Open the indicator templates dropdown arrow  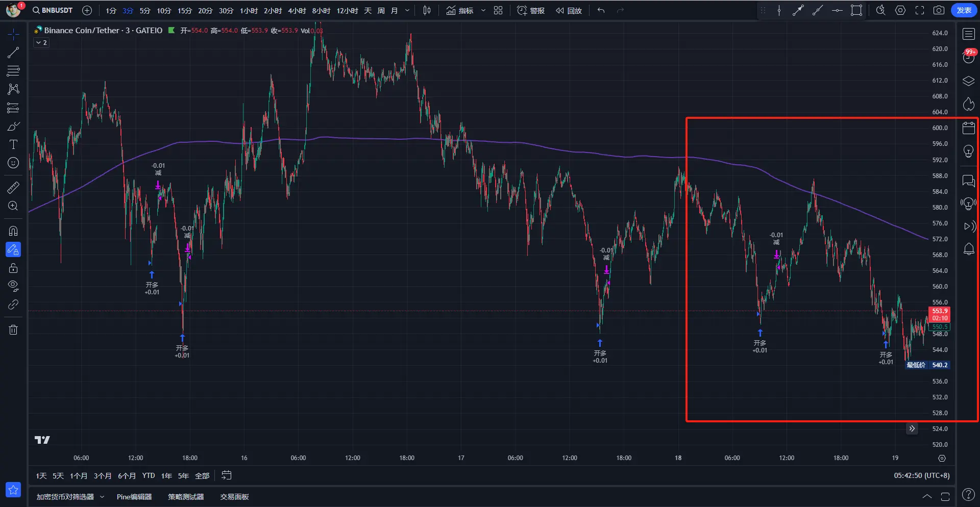coord(483,11)
